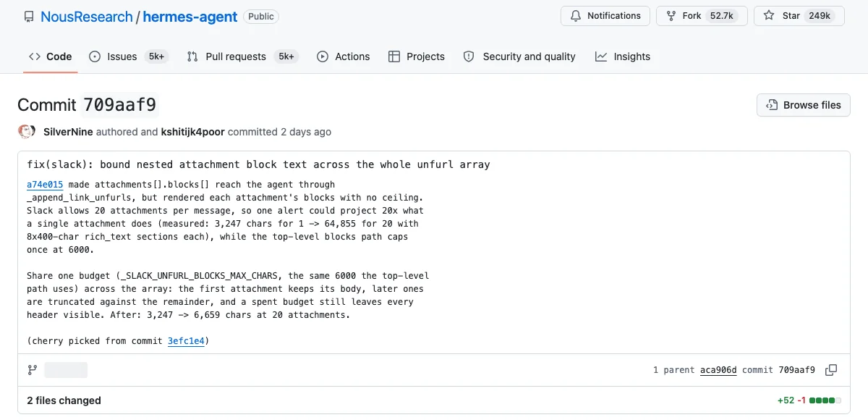Click the +52 additions count
Viewport: 868px width, 420px height.
click(x=786, y=400)
